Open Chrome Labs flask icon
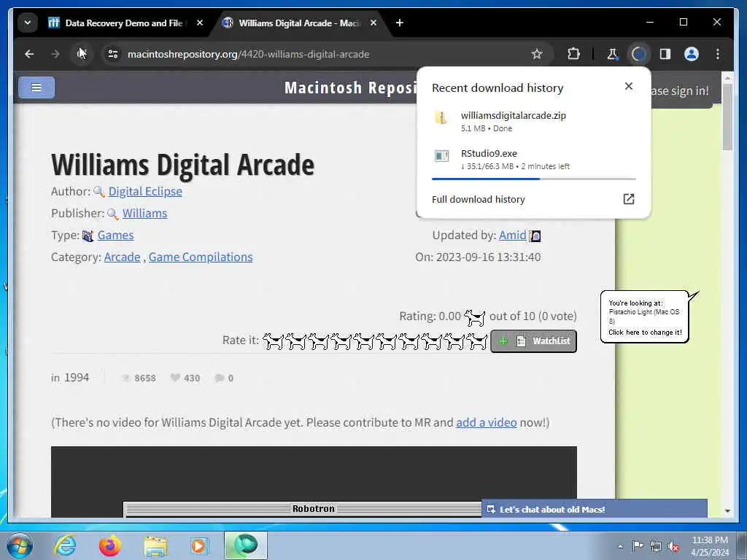This screenshot has width=747, height=560. point(612,54)
